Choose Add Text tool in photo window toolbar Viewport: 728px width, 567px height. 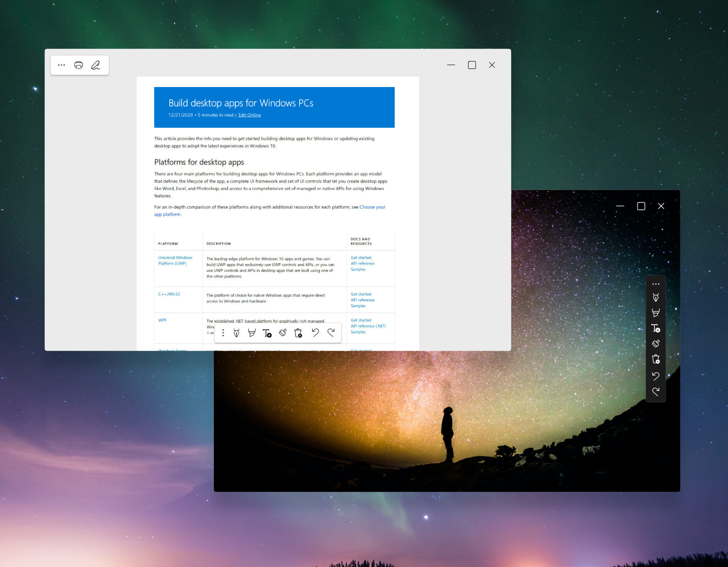pos(656,328)
